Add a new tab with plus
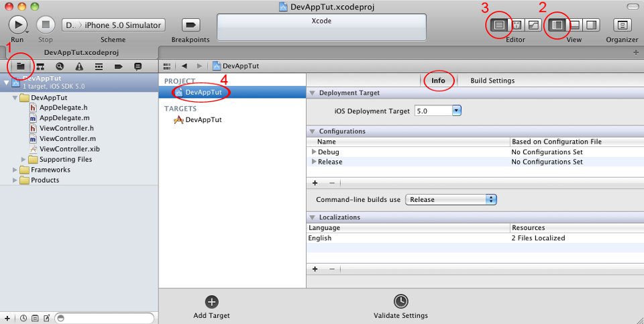644x324 pixels. pos(636,52)
